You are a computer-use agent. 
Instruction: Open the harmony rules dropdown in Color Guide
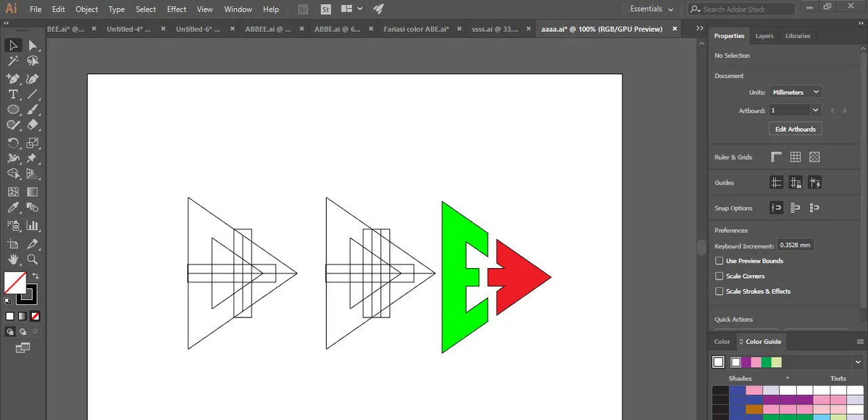pos(857,362)
